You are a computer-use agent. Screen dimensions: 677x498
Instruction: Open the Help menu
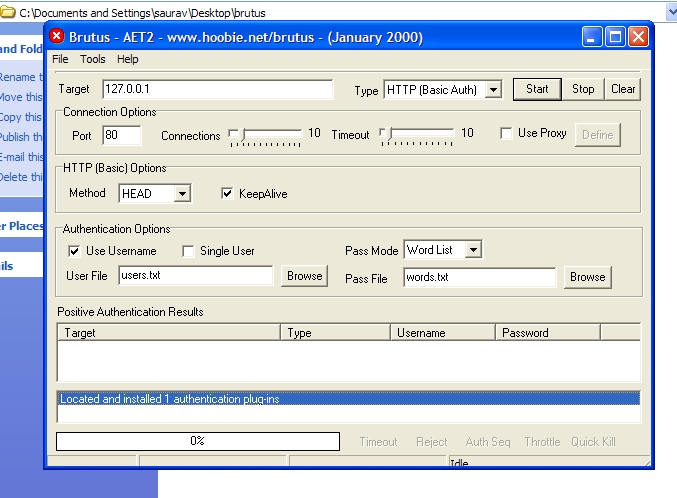click(128, 59)
